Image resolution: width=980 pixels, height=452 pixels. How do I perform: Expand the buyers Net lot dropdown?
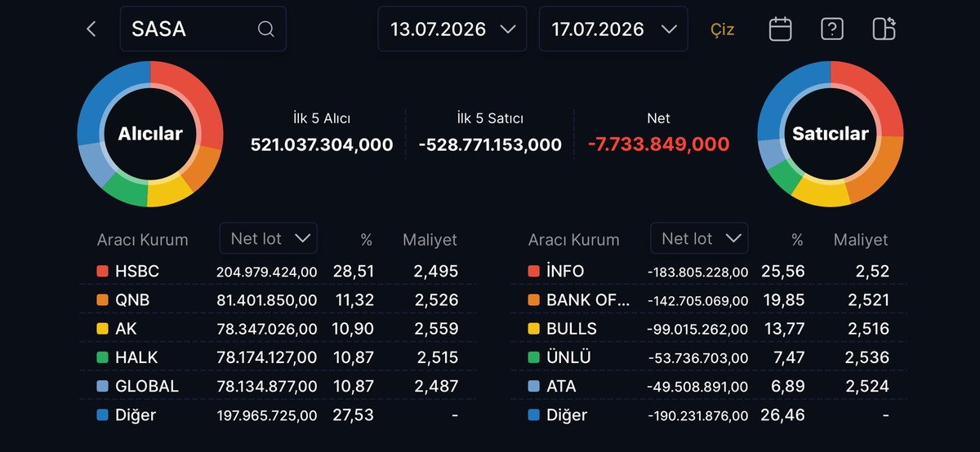269,238
